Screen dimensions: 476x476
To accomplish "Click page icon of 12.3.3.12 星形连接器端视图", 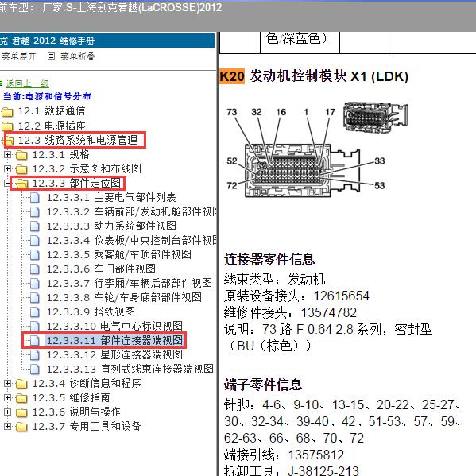I will point(35,354).
